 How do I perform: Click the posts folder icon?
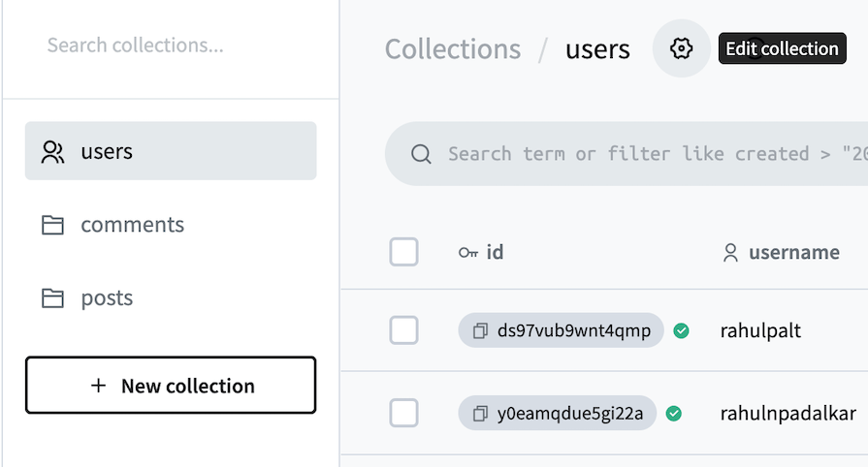point(52,298)
